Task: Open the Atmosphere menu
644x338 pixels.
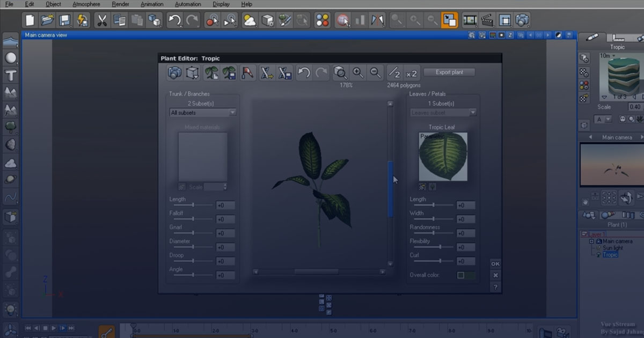Action: 87,4
